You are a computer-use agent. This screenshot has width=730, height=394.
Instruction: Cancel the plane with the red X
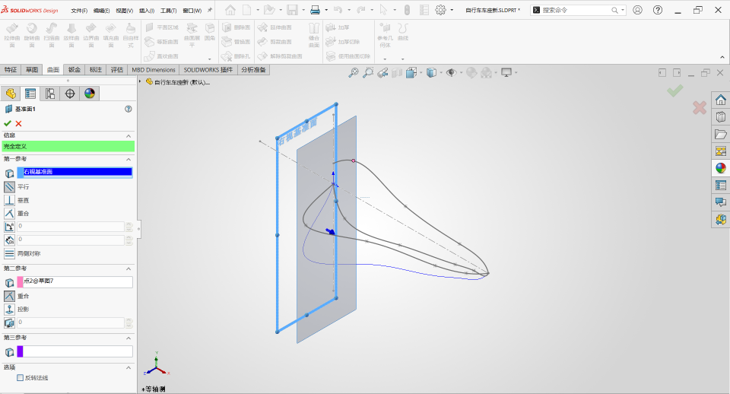coord(19,123)
